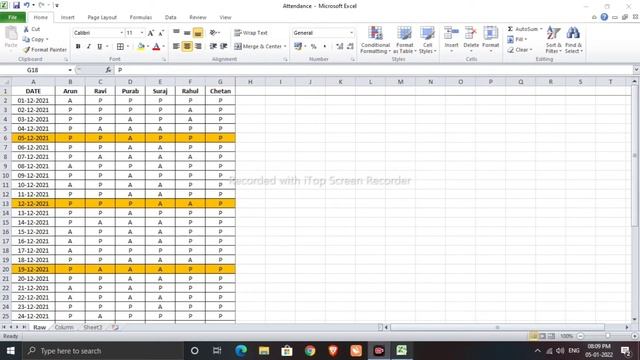Switch to the Formulas tab
The height and width of the screenshot is (360, 640).
coord(141,18)
